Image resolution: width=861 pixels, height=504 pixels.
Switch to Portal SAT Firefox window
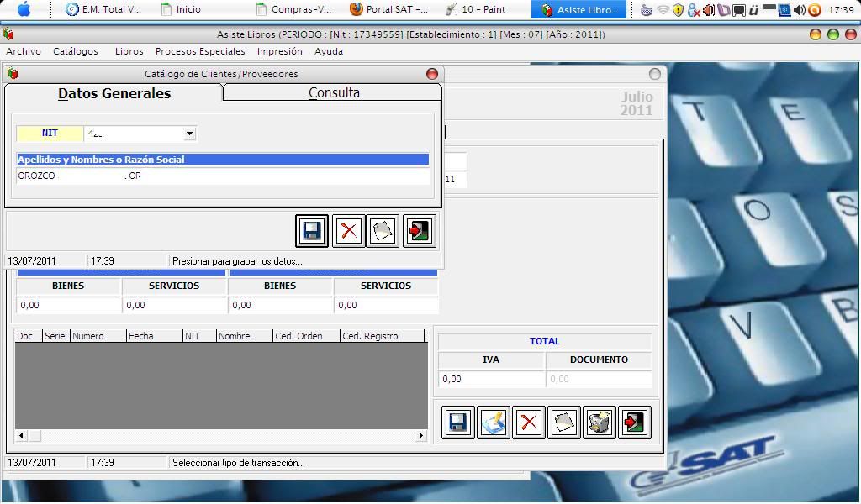(388, 9)
